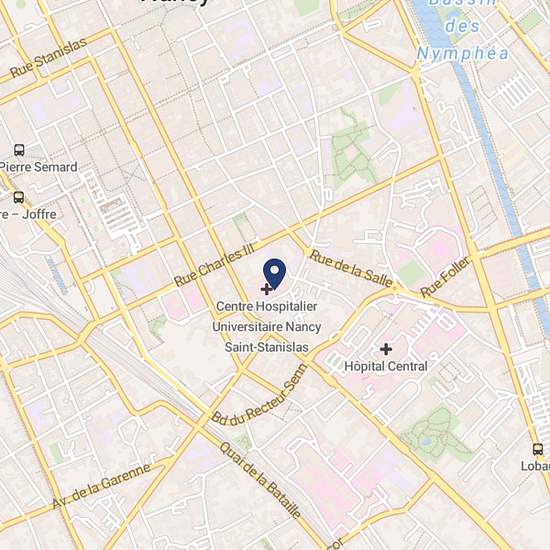Select the Pierre Semard bus stop icon

(19, 150)
